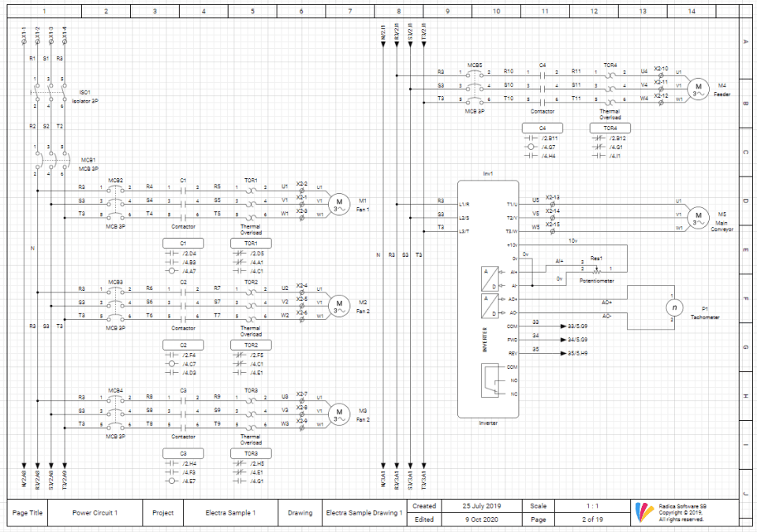Image resolution: width=757 pixels, height=532 pixels.
Task: Select the C4 contactor contacts on Feeder line
Action: (543, 89)
